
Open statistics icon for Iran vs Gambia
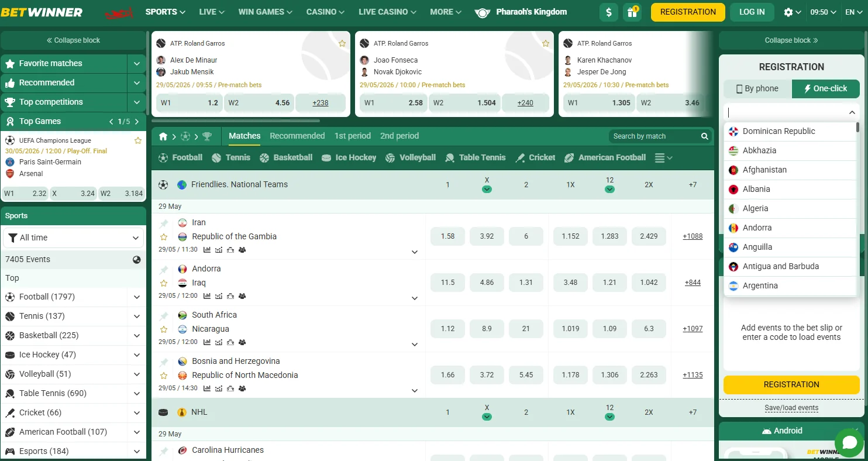point(207,250)
